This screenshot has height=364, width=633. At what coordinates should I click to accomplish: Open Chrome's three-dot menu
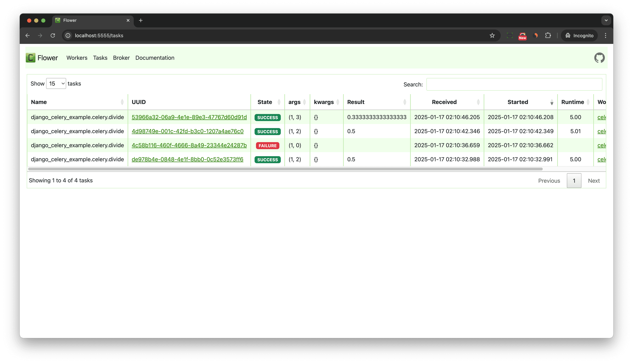(x=606, y=35)
